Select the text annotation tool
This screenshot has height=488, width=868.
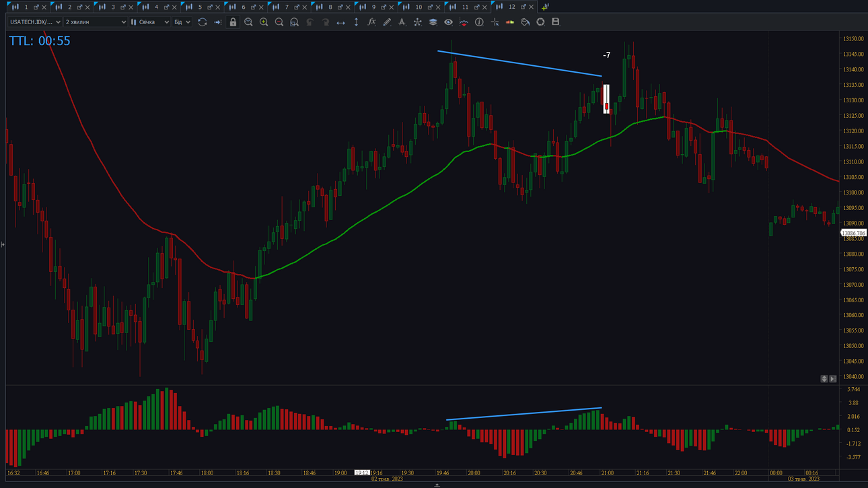point(402,22)
